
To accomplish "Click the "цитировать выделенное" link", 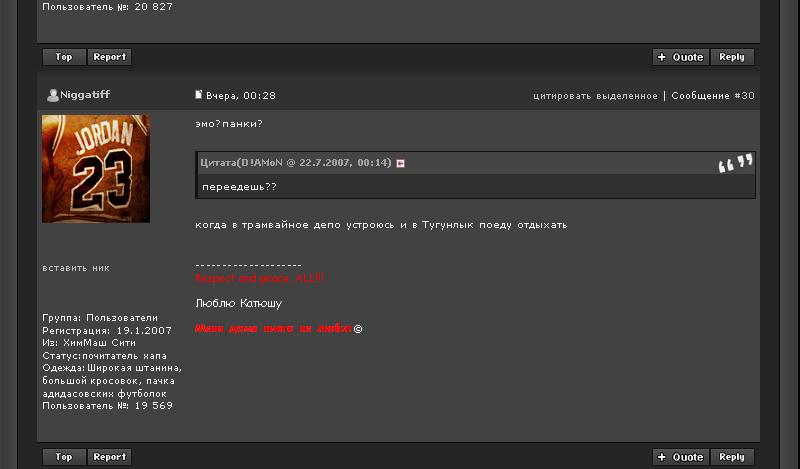I will pyautogui.click(x=595, y=96).
